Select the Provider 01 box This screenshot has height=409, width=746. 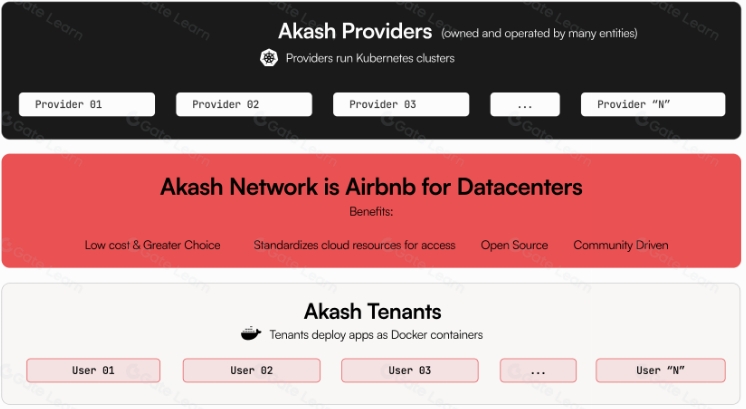pyautogui.click(x=87, y=104)
